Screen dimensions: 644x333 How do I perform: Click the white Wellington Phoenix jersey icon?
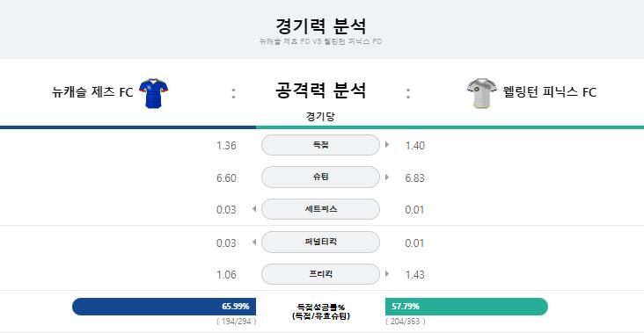coord(482,93)
